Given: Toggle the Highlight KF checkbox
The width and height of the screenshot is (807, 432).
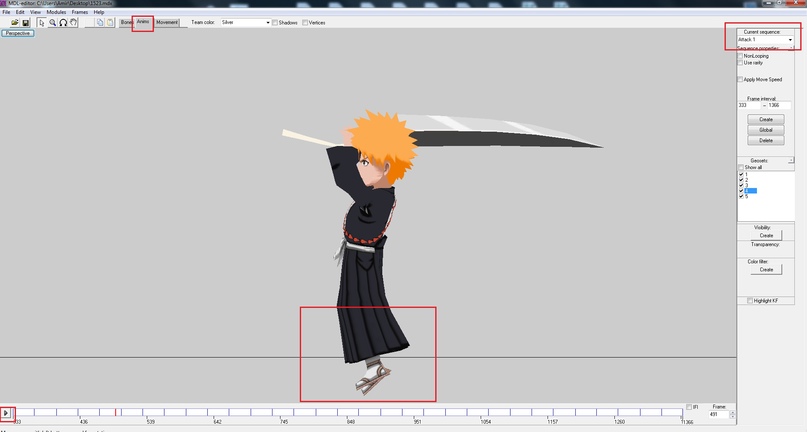Looking at the screenshot, I should (749, 301).
